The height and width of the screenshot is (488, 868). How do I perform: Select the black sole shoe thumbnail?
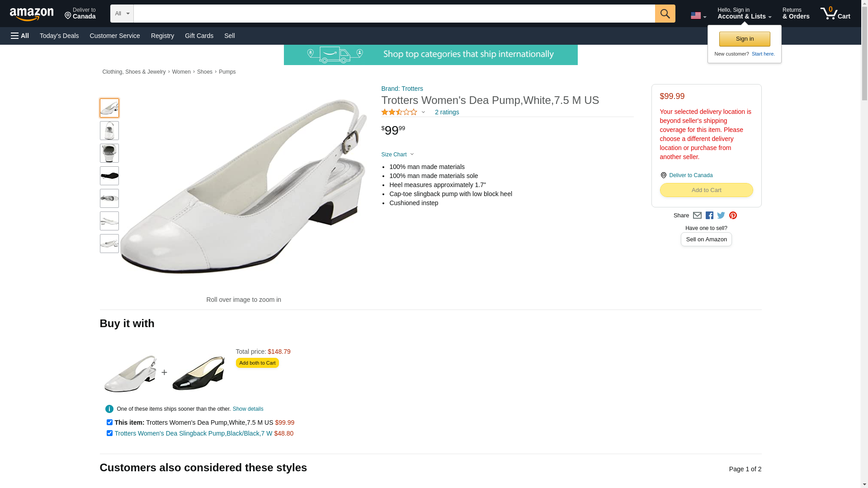click(x=109, y=176)
